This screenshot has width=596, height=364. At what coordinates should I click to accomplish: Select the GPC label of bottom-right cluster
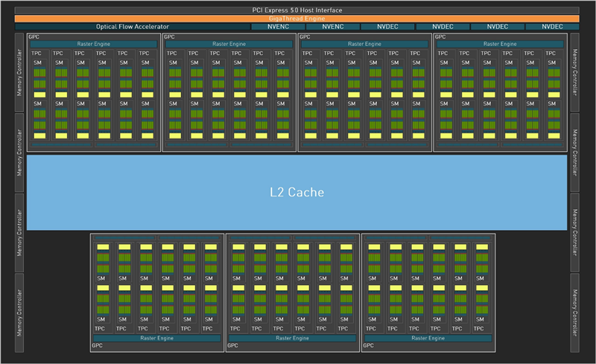369,346
